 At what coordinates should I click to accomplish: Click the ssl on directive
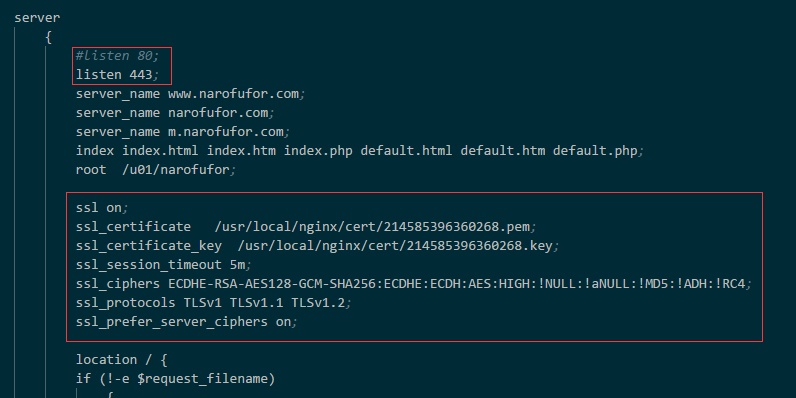click(x=103, y=208)
